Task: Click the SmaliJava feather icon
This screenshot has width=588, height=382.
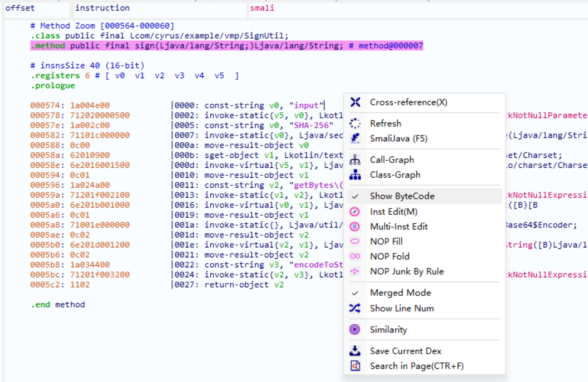Action: [355, 138]
